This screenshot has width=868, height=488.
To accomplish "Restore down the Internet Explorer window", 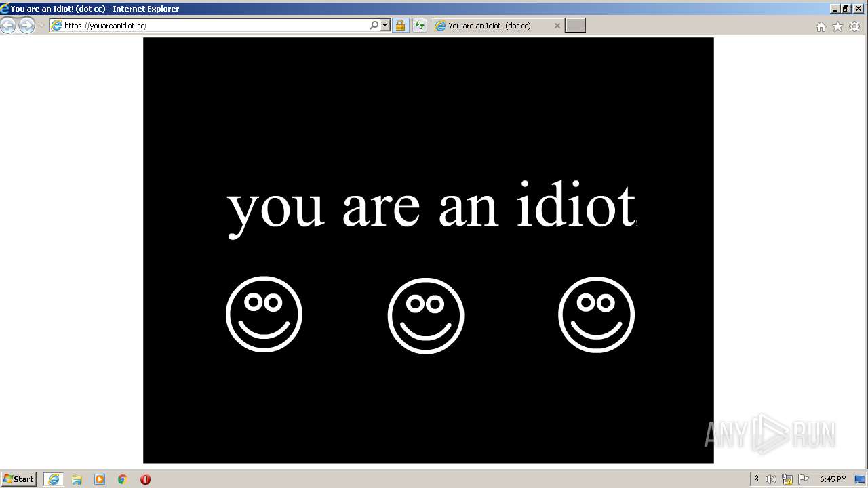I will (846, 9).
